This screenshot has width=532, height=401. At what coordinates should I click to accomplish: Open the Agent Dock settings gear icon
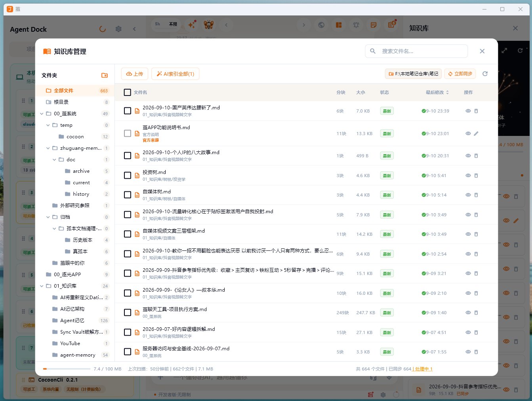pos(118,29)
